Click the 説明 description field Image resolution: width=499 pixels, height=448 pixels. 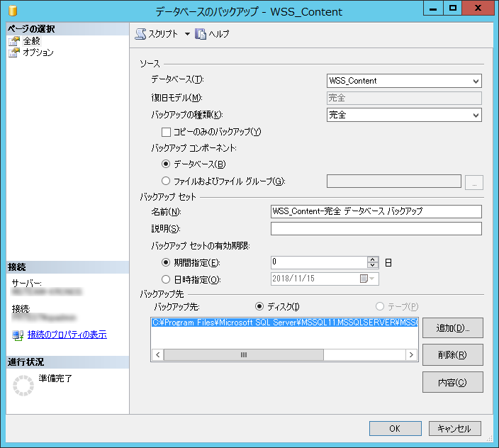[376, 228]
